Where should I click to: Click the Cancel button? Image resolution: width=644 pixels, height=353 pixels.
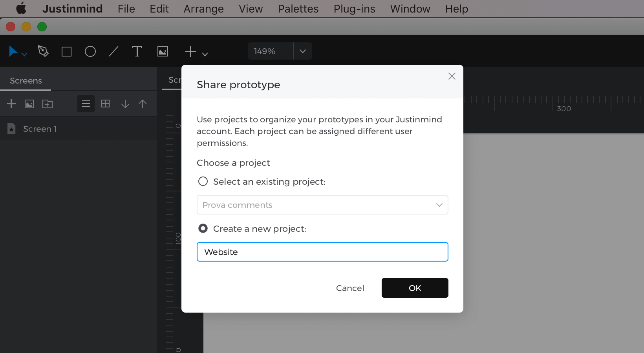350,288
